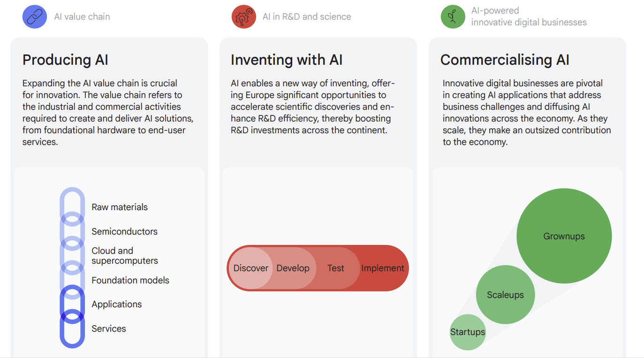Click the Grownups green circle
This screenshot has width=644, height=358.
click(564, 236)
